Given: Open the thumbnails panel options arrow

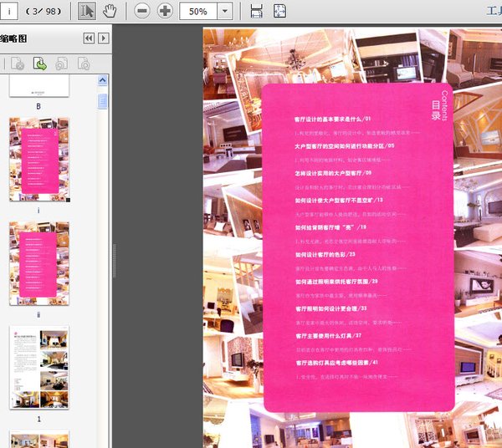Looking at the screenshot, I should point(103,38).
